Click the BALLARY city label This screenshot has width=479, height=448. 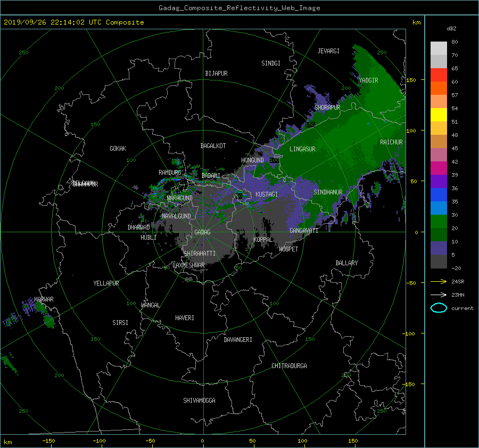[x=346, y=263]
